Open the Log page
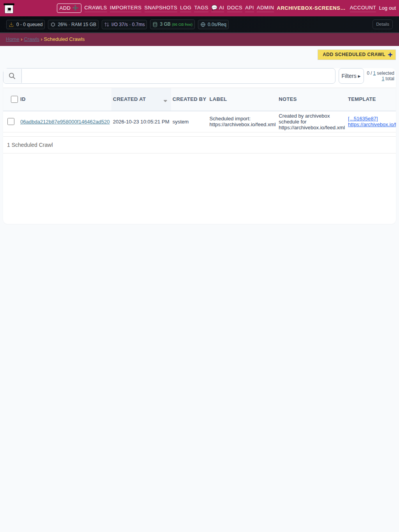 click(185, 8)
